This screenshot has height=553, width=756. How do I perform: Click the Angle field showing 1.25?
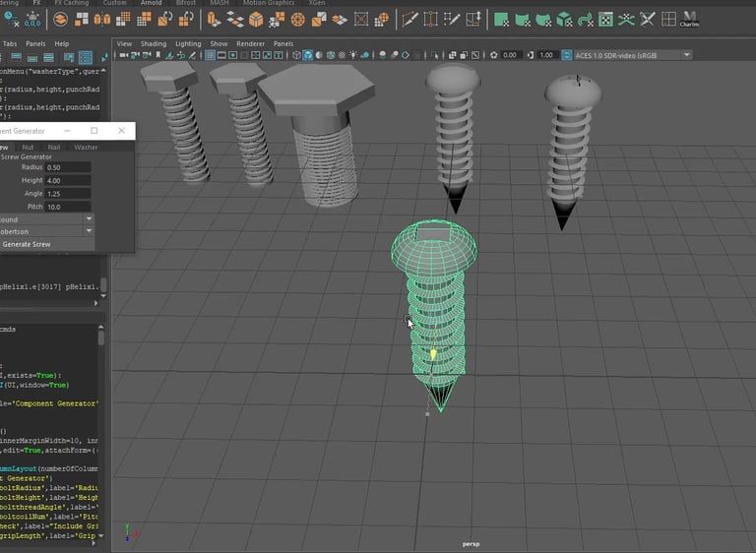(x=68, y=193)
